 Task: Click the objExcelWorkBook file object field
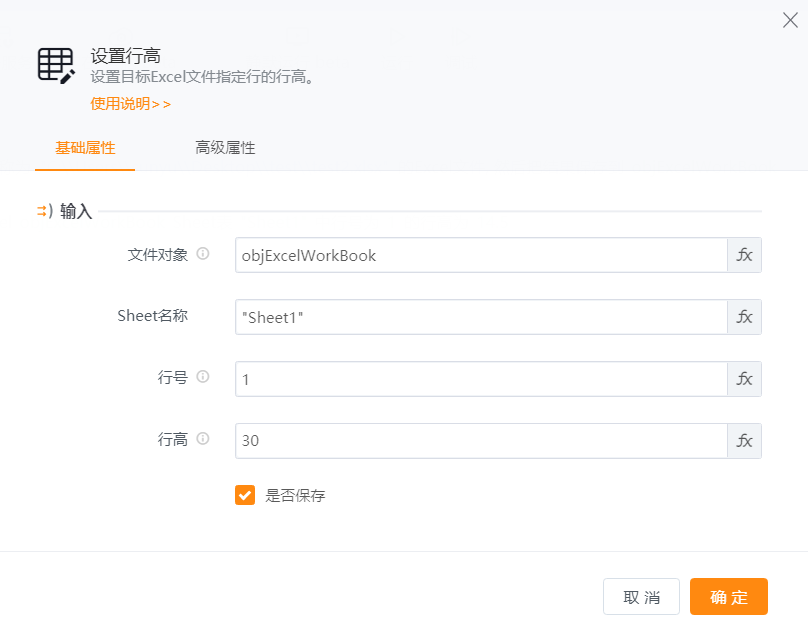coord(480,255)
